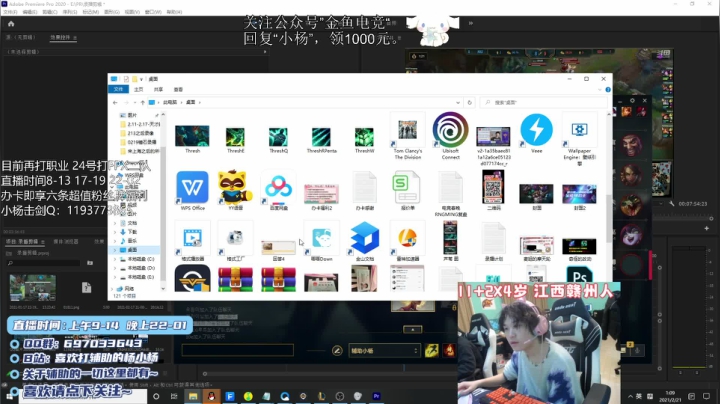
Task: Expand the Downloads tree node
Action: (115, 232)
